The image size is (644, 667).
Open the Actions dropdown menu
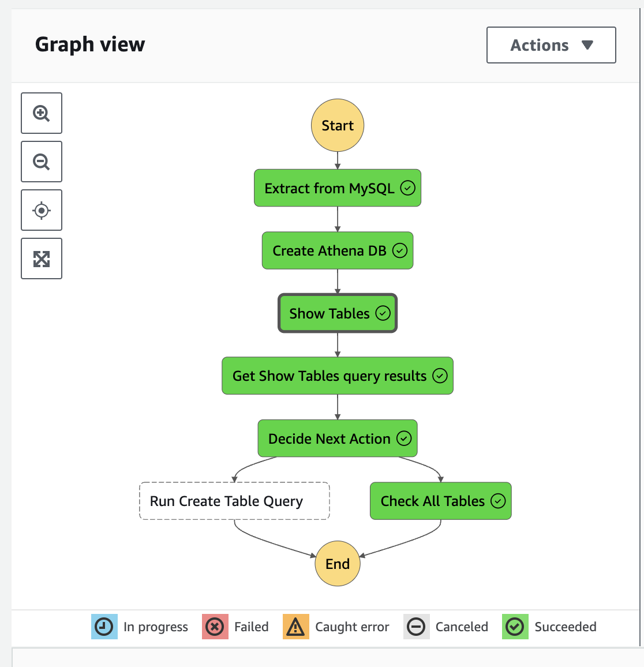coord(551,45)
